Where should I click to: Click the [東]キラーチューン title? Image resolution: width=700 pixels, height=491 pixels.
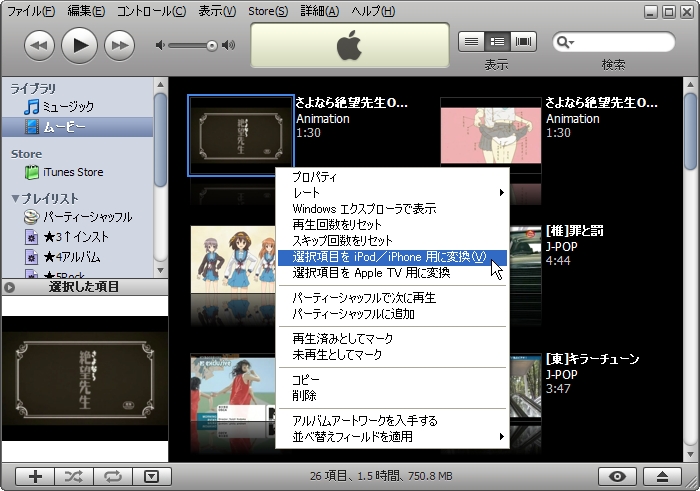coord(592,359)
